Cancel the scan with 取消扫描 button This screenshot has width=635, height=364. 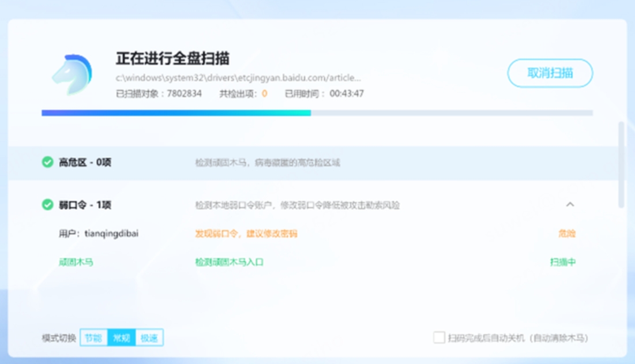point(550,73)
